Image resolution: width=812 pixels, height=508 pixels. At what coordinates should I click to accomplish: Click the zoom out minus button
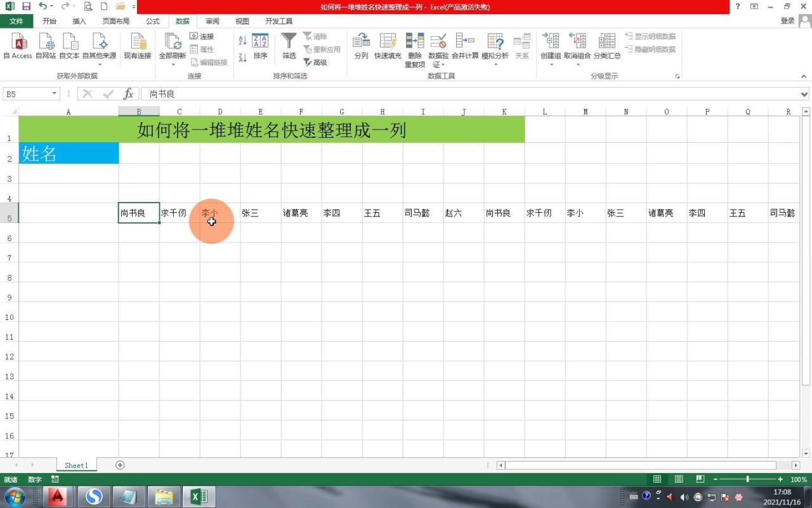(716, 479)
